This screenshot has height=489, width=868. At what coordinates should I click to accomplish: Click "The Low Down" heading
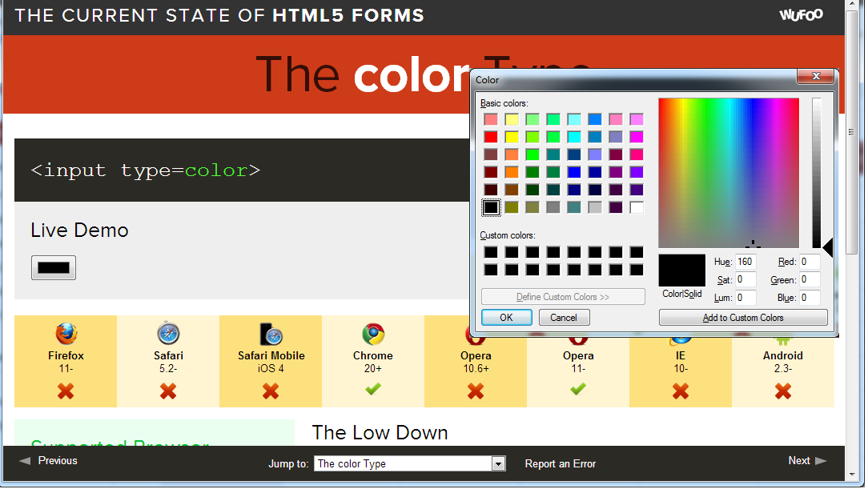[x=380, y=432]
